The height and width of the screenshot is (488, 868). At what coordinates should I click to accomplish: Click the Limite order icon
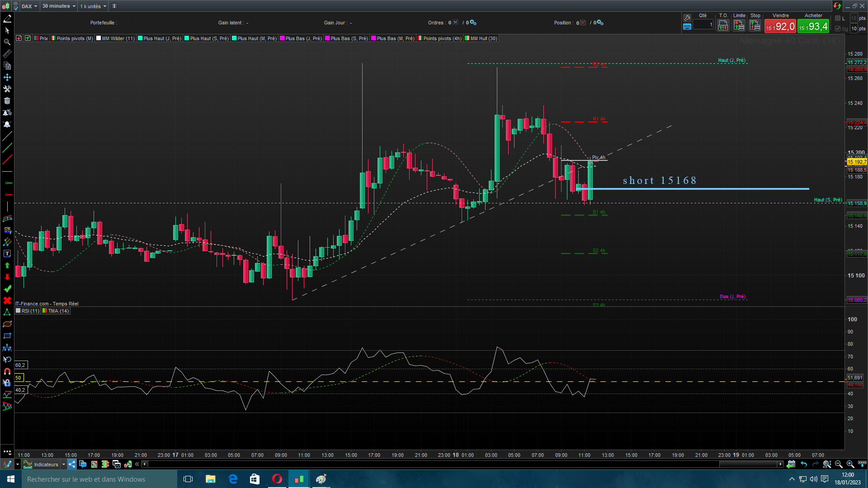[739, 26]
